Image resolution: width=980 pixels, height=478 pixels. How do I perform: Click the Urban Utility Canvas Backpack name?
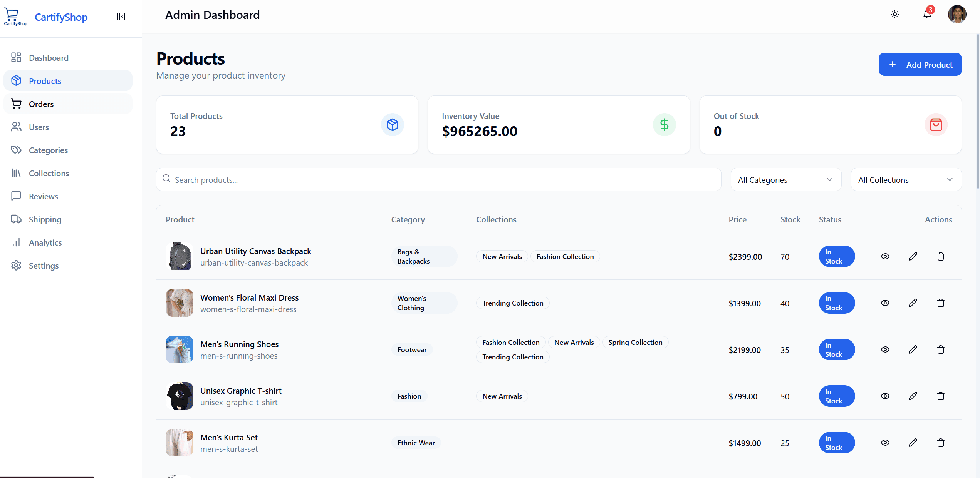256,251
